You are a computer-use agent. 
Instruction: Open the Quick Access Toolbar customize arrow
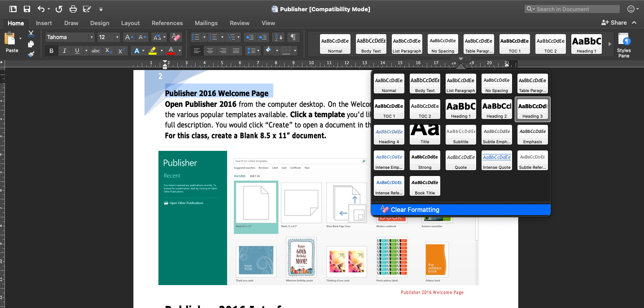pos(101,9)
